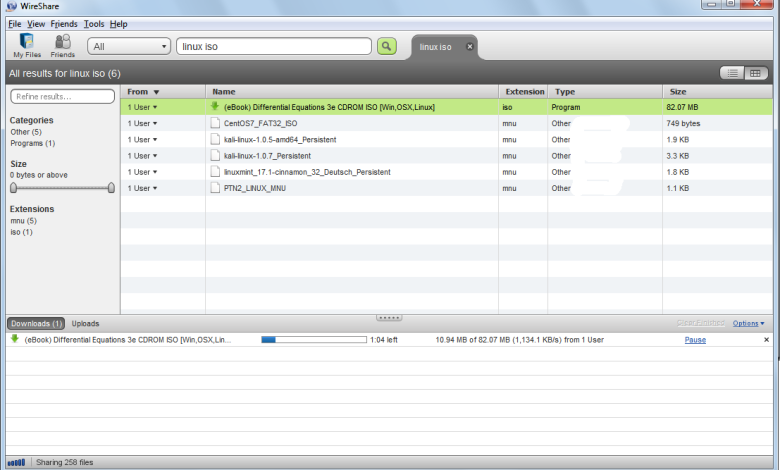Open the View menu
Image resolution: width=780 pixels, height=470 pixels.
36,24
